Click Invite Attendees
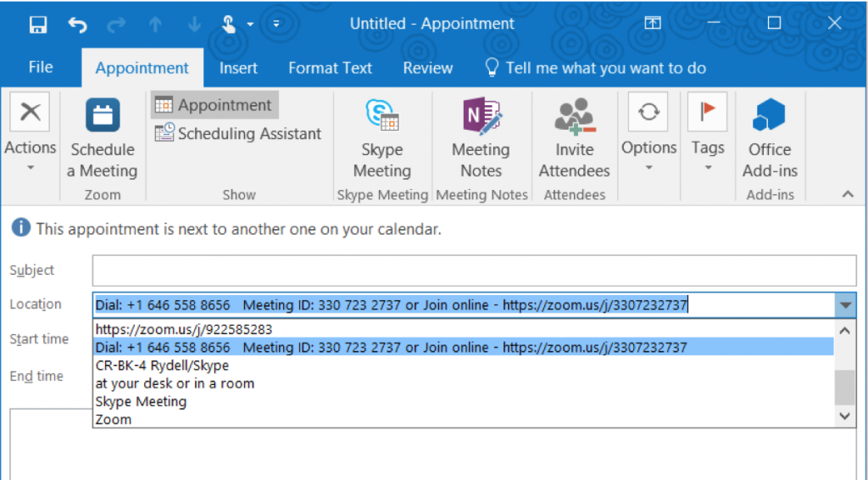868x480 pixels. tap(575, 138)
